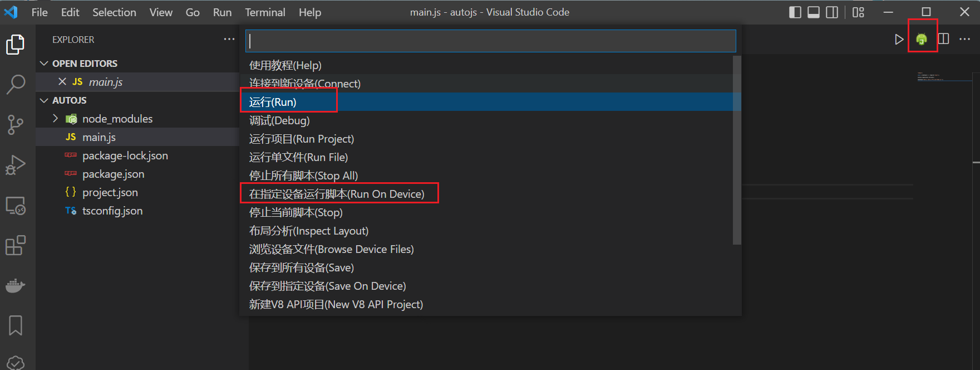Open the Source Control view

coord(16,125)
